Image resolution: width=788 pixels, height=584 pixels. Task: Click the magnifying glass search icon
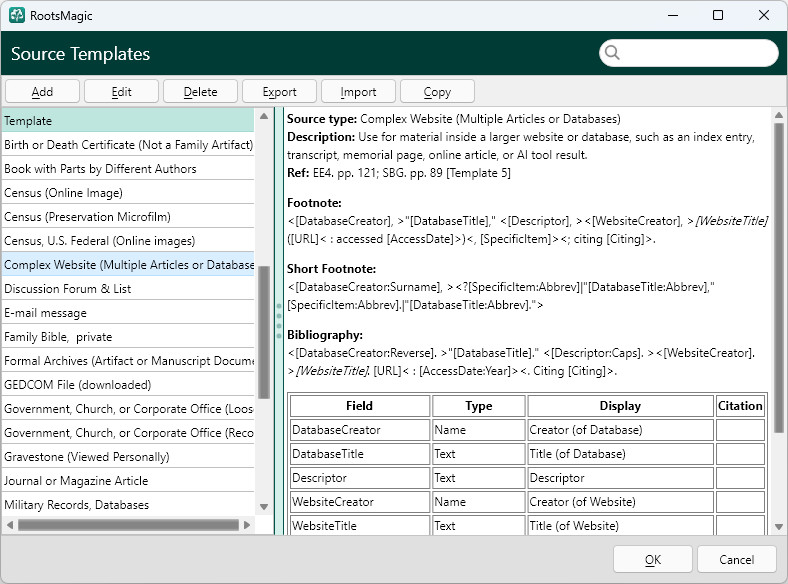pos(612,52)
